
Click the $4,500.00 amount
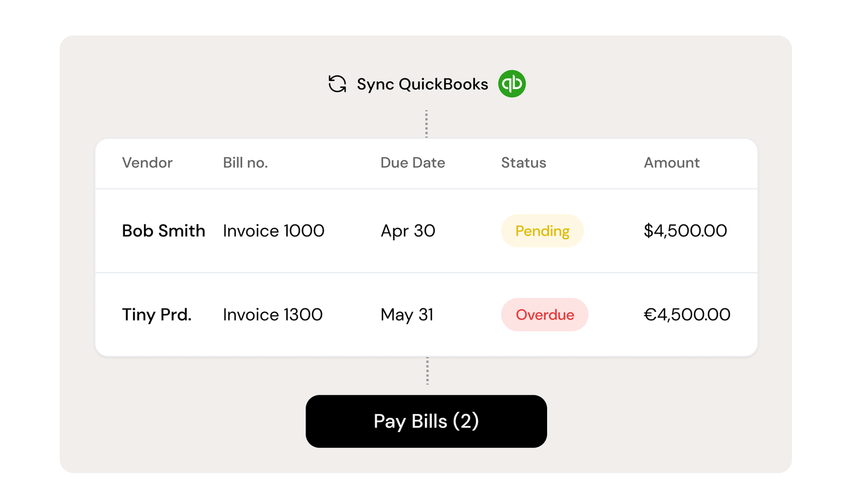click(685, 231)
